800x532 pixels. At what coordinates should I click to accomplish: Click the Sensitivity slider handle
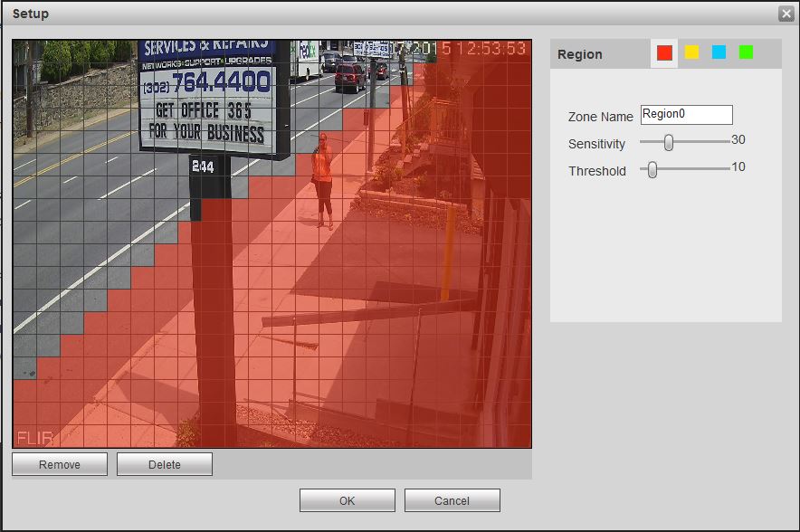coord(669,143)
